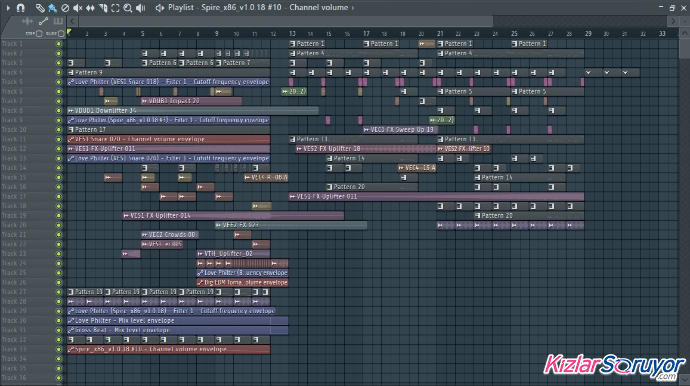Choose the Select marquee tool

pos(115,7)
